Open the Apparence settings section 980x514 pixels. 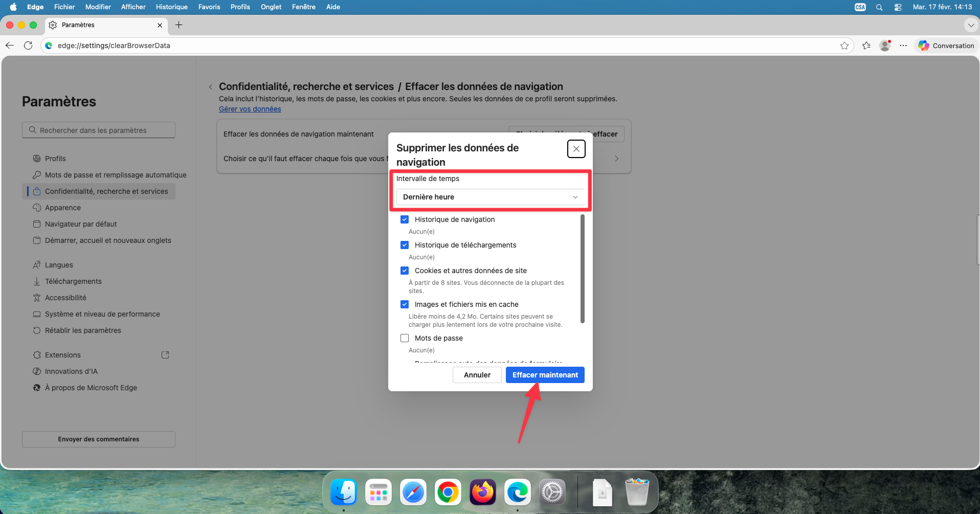[99, 208]
